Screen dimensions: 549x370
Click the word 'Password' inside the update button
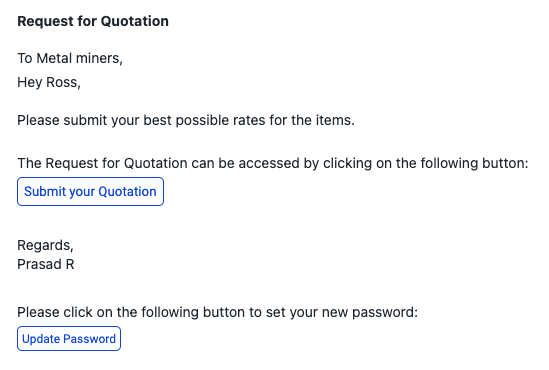point(90,339)
